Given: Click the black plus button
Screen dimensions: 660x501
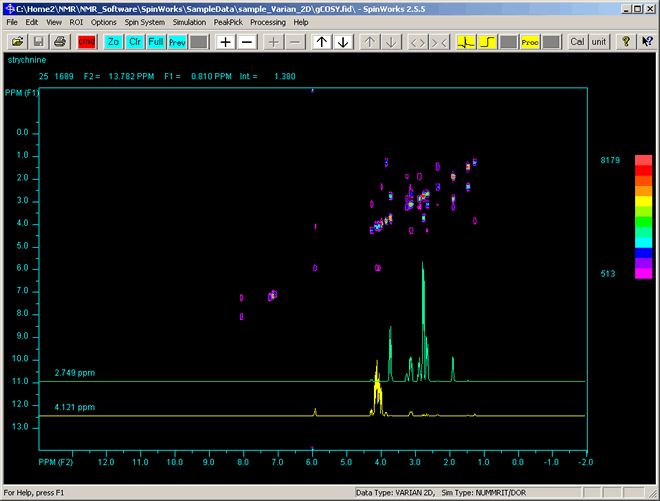Looking at the screenshot, I should (226, 42).
